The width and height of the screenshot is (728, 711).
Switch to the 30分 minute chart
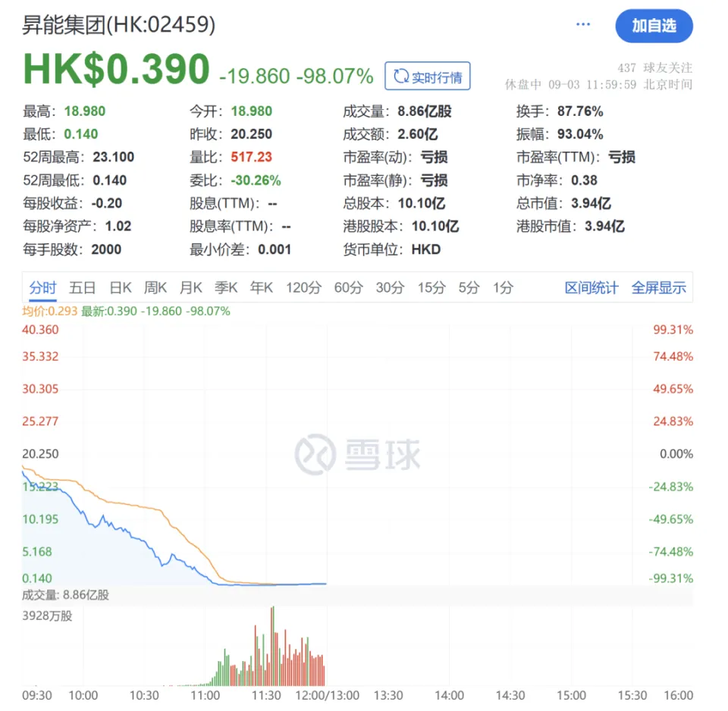point(390,288)
